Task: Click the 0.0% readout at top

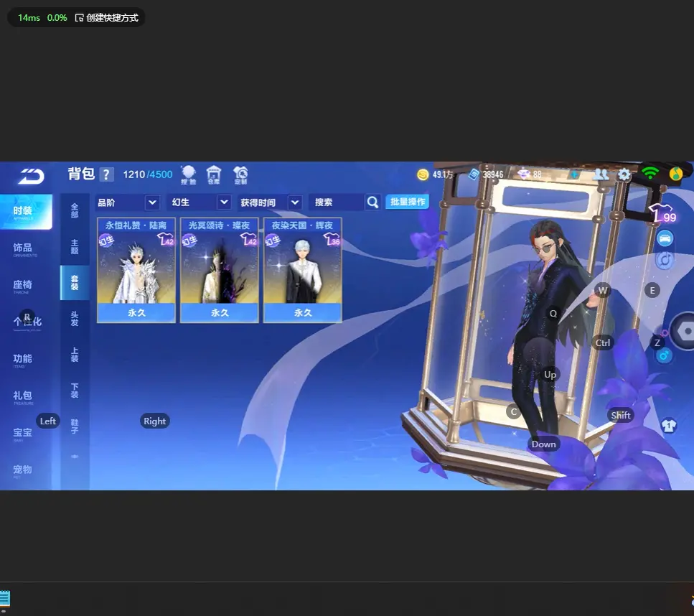Action: 57,18
